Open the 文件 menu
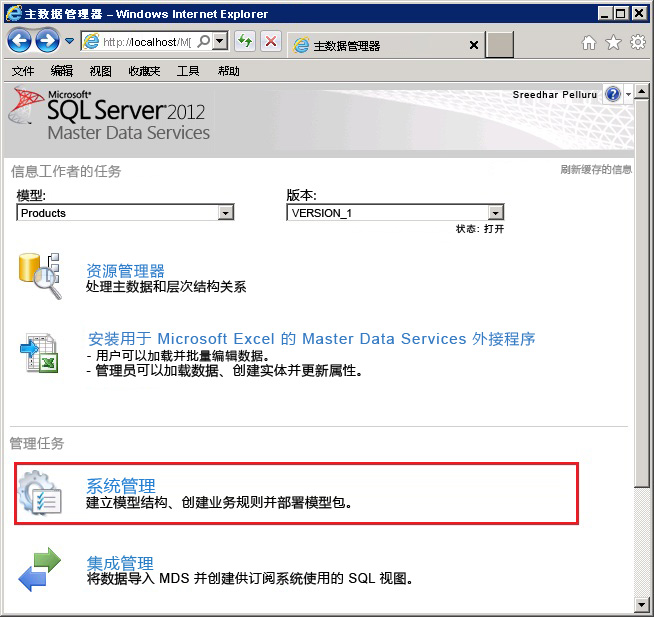 tap(22, 71)
